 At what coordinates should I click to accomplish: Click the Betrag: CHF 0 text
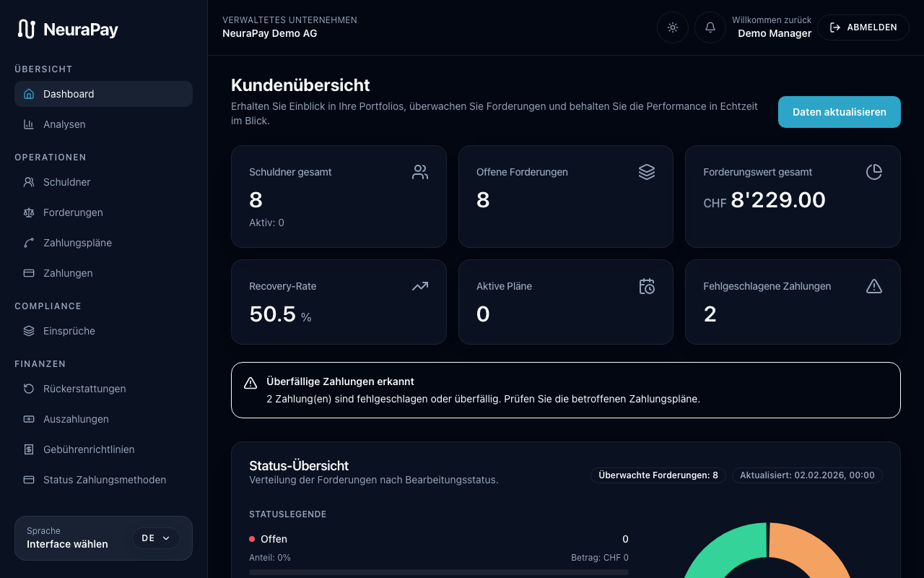click(x=599, y=558)
